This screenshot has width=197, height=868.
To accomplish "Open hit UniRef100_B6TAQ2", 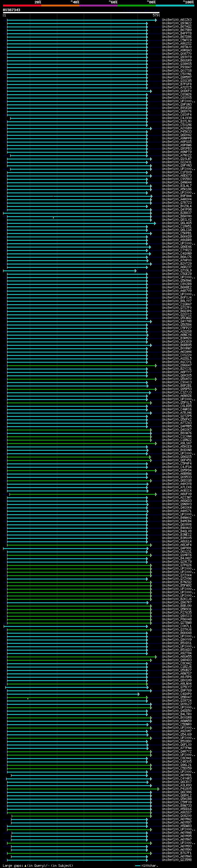I will [x=177, y=27].
